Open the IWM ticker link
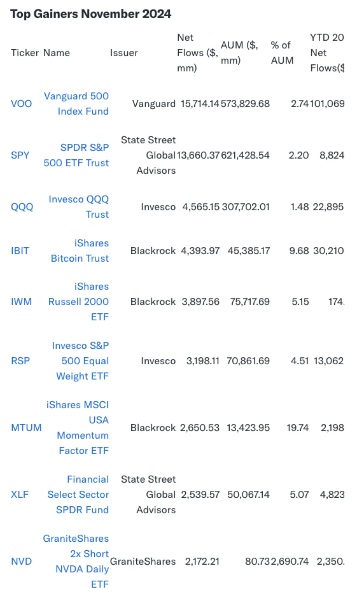This screenshot has width=364, height=596. coord(21,302)
